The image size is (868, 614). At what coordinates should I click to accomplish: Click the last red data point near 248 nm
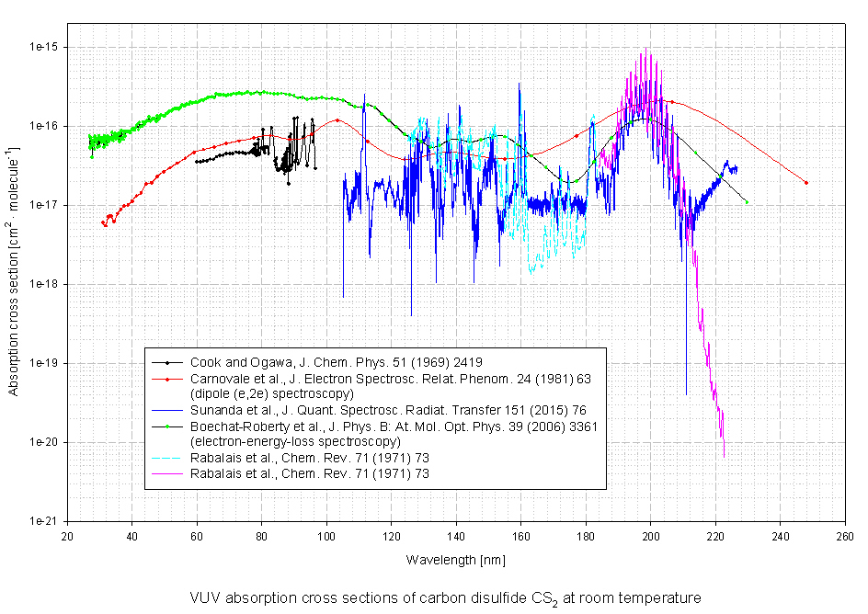pyautogui.click(x=806, y=183)
